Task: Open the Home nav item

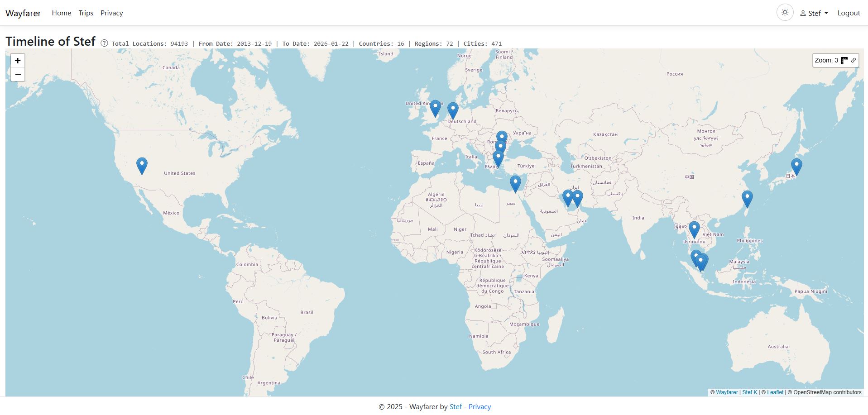Action: tap(62, 13)
